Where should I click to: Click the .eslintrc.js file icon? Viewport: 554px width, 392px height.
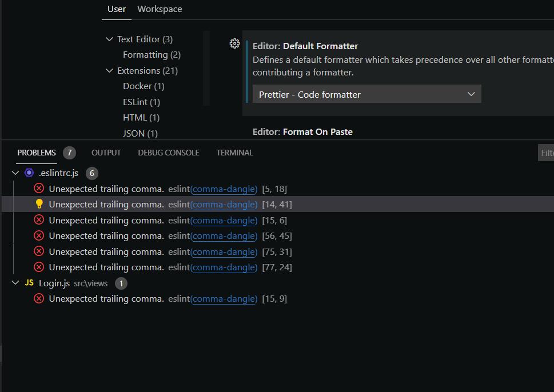click(29, 173)
